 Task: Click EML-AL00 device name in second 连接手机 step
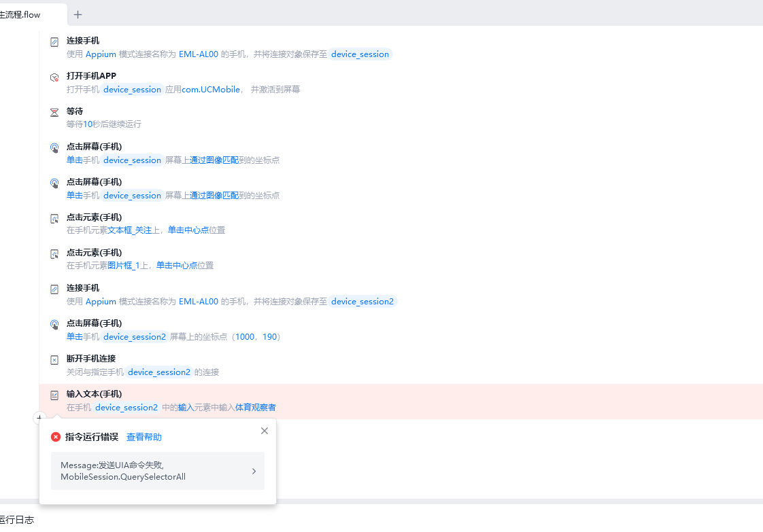point(199,302)
